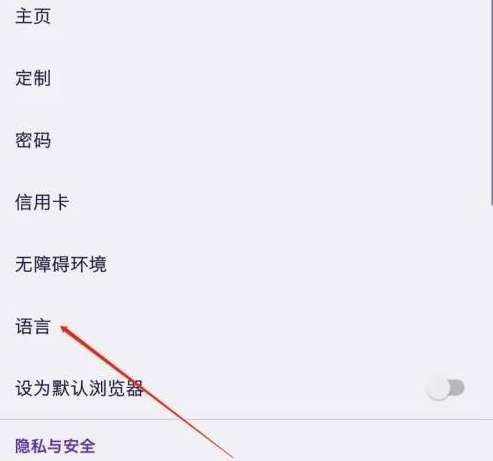Click the vertical scrollbar thumb
The width and height of the screenshot is (493, 461).
491,102
